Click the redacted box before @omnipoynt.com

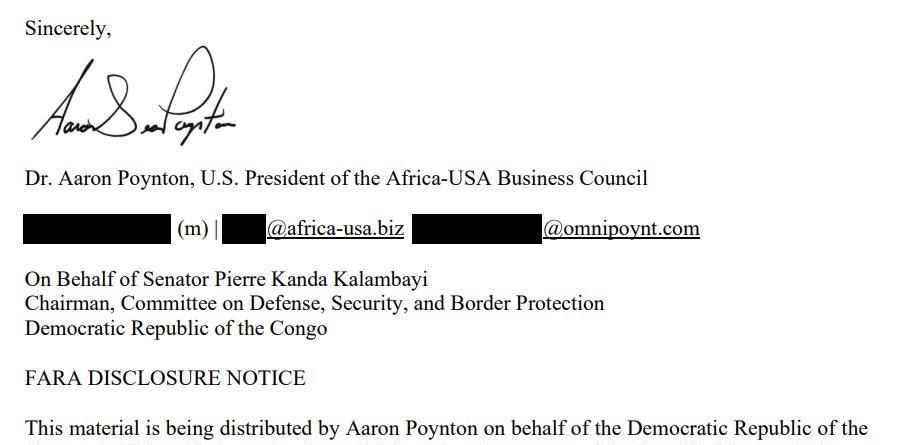click(x=477, y=229)
